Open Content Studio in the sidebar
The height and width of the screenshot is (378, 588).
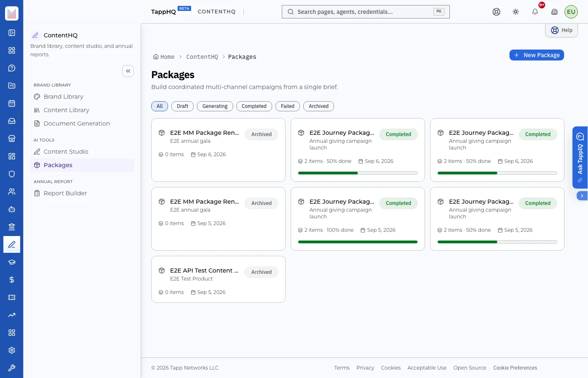pyautogui.click(x=82, y=152)
